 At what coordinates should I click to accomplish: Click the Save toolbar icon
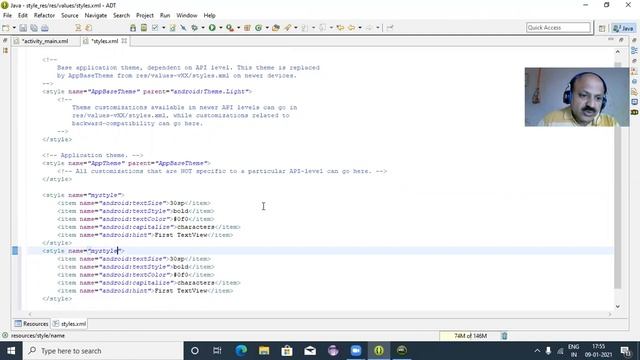[23, 28]
